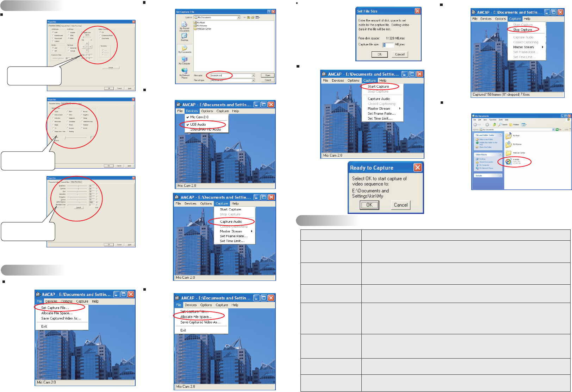The width and height of the screenshot is (572, 392).
Task: Expand the Details panel in My Documents
Action: pyautogui.click(x=500, y=175)
